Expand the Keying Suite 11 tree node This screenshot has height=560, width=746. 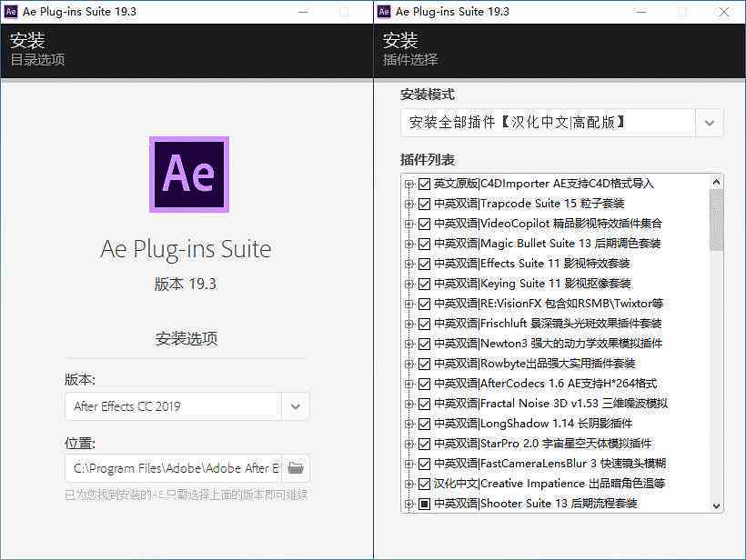(x=408, y=284)
